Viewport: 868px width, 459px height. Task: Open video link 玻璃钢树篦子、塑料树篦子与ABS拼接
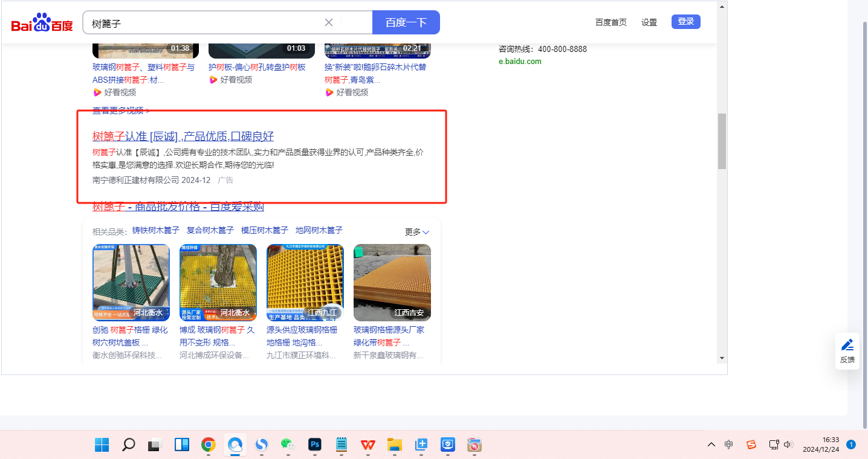tap(143, 73)
